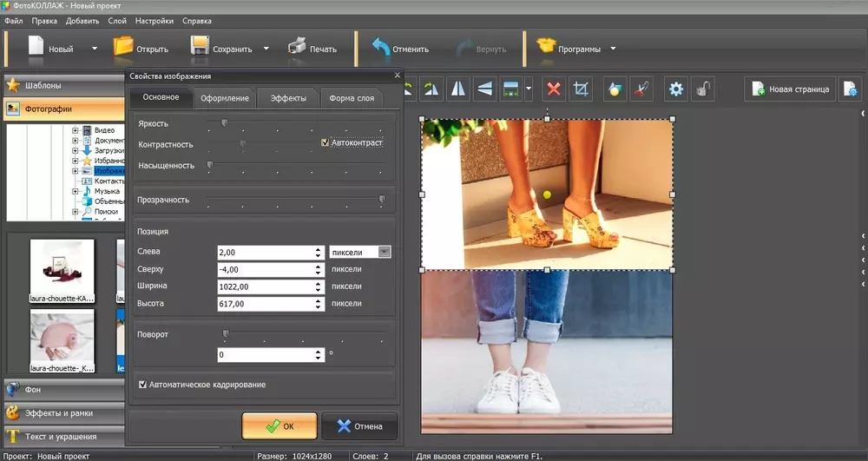
Task: Open the Программы dropdown arrow
Action: click(x=613, y=49)
